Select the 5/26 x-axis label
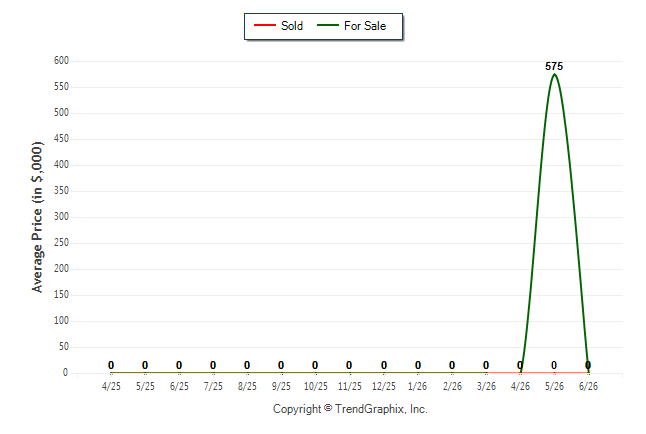 [x=554, y=386]
